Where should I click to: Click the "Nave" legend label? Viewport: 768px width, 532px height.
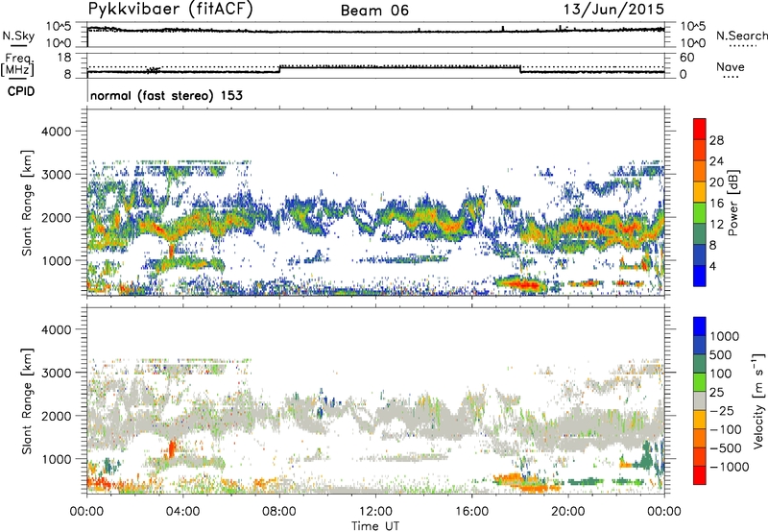click(x=731, y=66)
